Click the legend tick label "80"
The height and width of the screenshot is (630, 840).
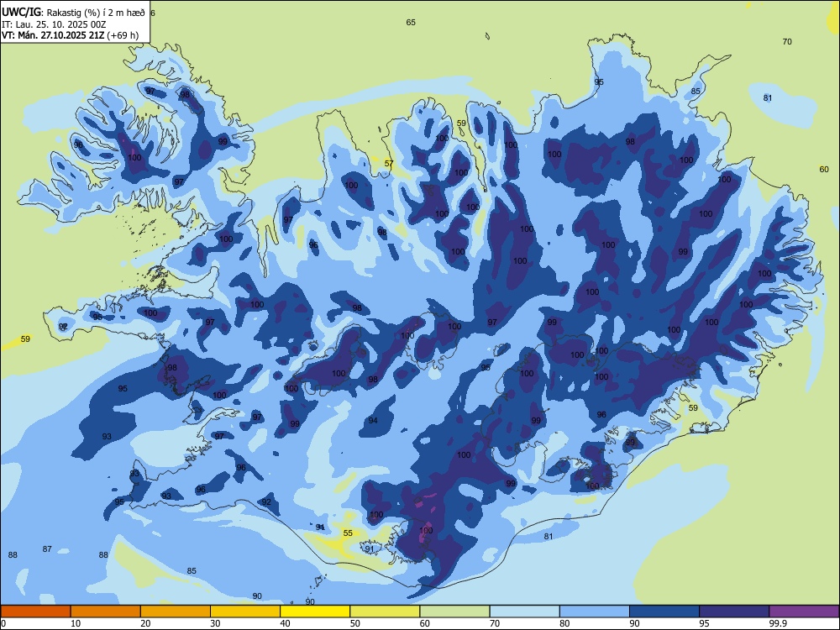(564, 623)
